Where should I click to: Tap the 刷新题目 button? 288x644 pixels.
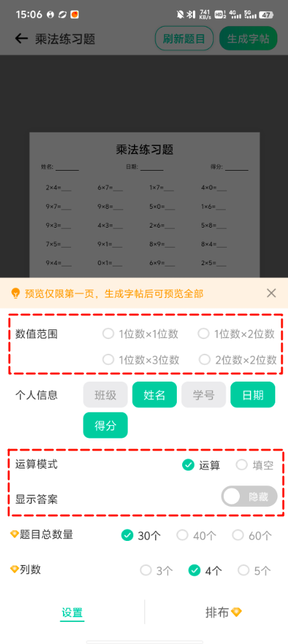[184, 39]
